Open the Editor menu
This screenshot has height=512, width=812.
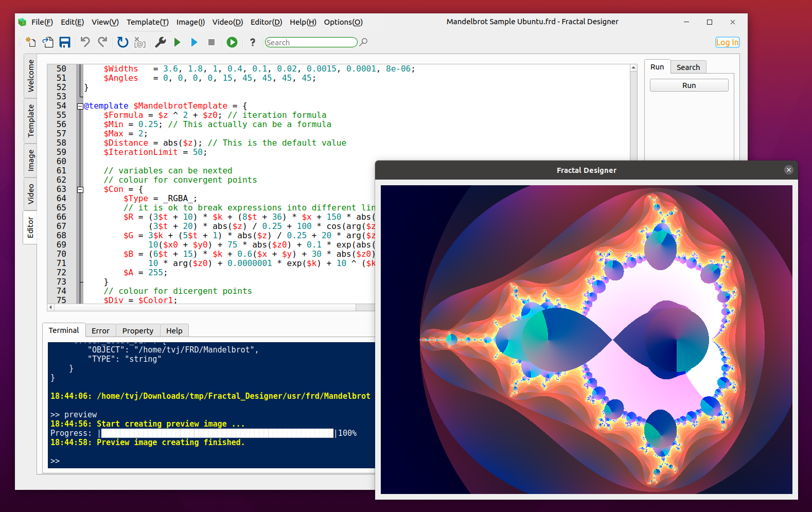coord(266,22)
